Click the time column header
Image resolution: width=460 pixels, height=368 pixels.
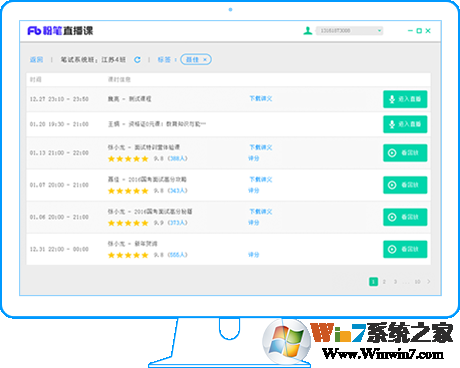coord(36,79)
